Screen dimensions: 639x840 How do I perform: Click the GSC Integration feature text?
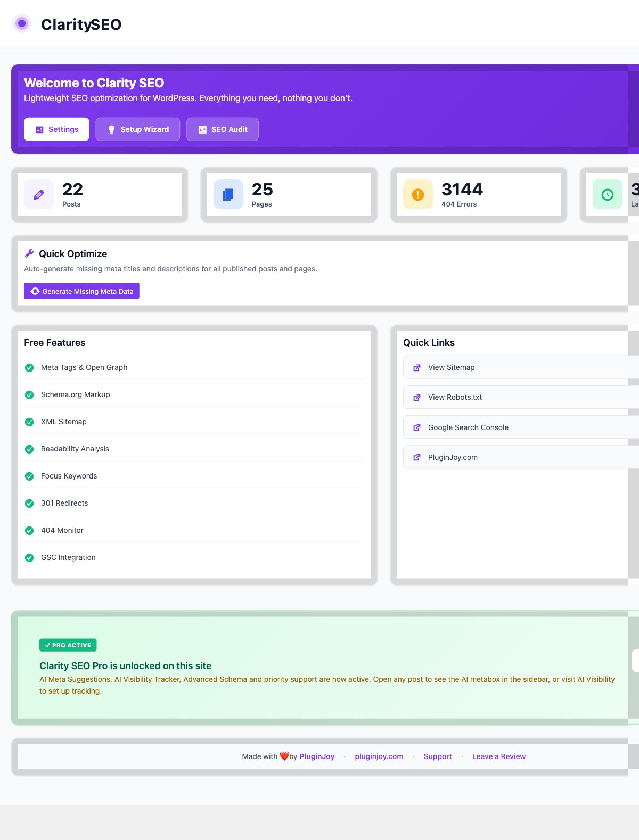pos(68,557)
